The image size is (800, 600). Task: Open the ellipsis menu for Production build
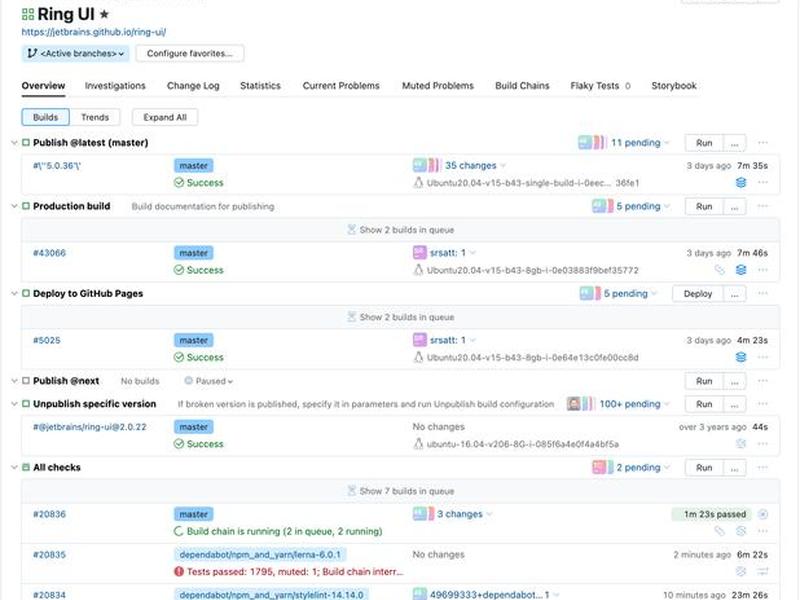[763, 206]
